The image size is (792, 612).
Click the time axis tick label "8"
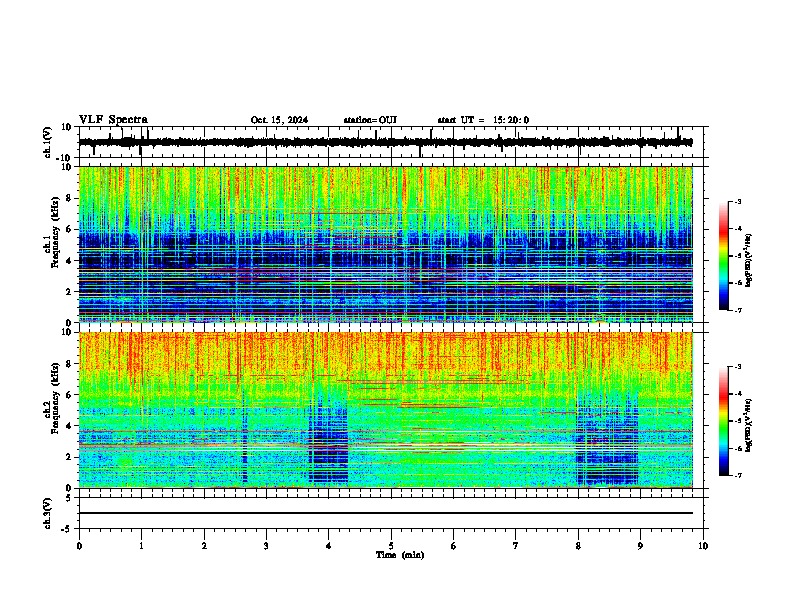click(x=578, y=546)
